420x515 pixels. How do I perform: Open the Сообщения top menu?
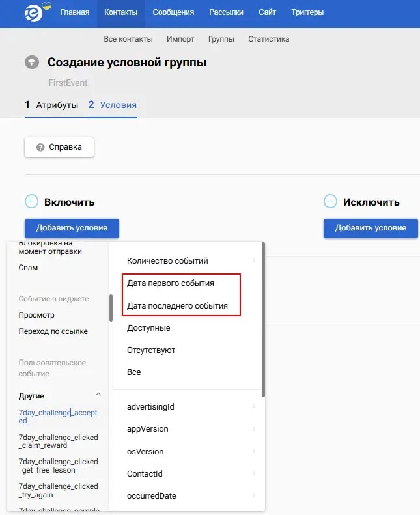(x=173, y=12)
